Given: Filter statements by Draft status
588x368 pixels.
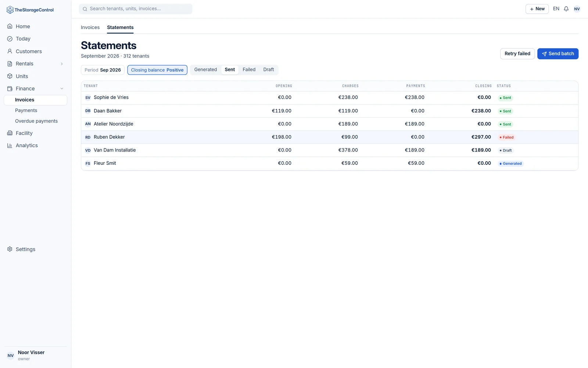Looking at the screenshot, I should click(269, 70).
